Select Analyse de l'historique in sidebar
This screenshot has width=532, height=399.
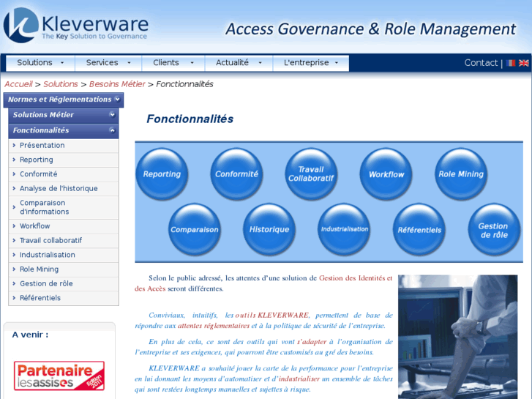pos(64,188)
